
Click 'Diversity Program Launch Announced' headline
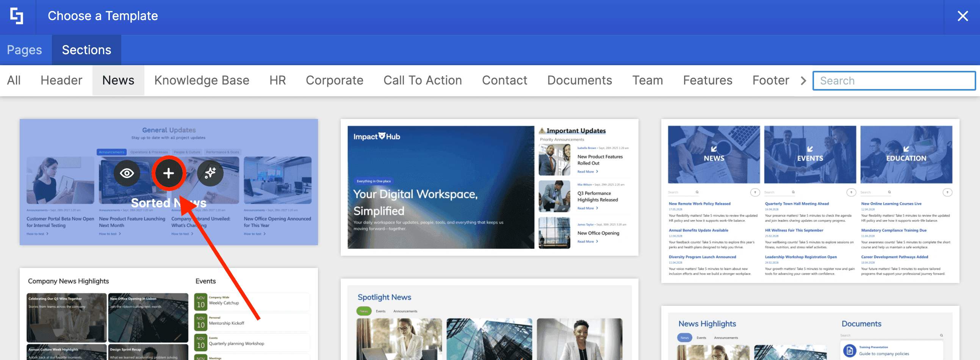click(x=702, y=257)
